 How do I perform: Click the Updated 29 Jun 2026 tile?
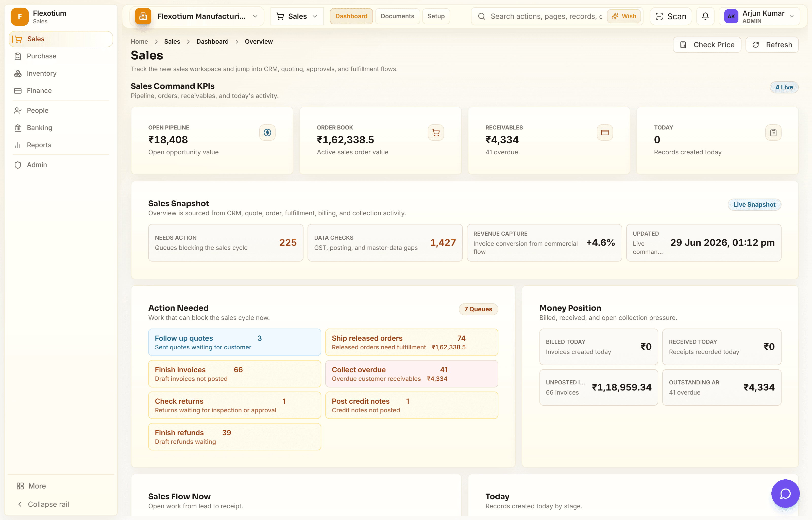[704, 243]
